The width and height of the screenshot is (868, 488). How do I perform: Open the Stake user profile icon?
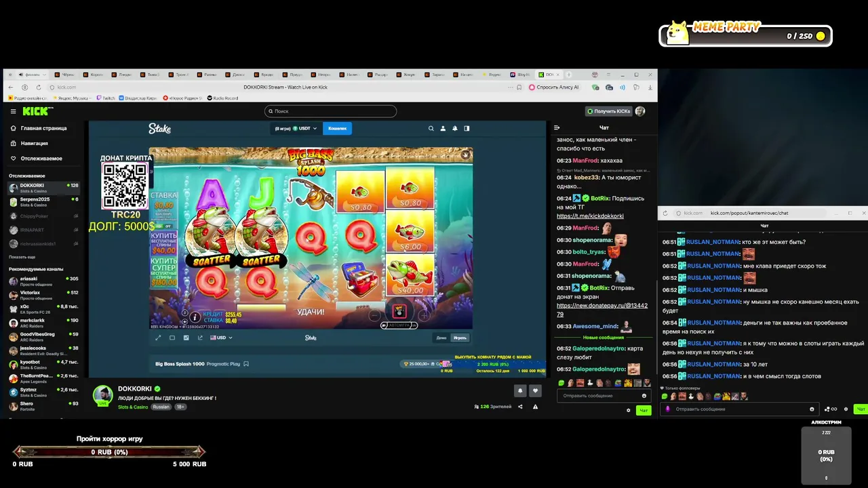click(443, 128)
